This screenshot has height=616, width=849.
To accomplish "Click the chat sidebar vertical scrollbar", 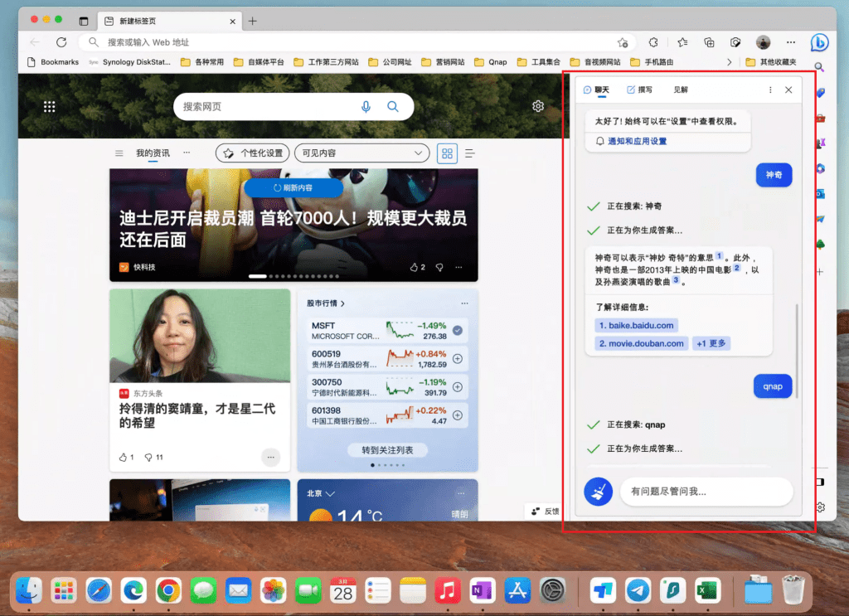I will [797, 352].
